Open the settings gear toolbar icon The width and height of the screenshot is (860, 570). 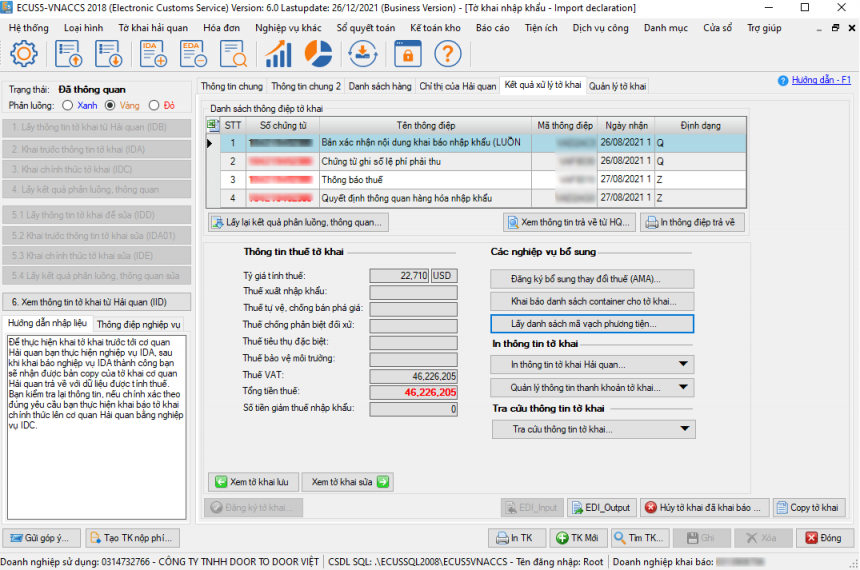click(24, 54)
